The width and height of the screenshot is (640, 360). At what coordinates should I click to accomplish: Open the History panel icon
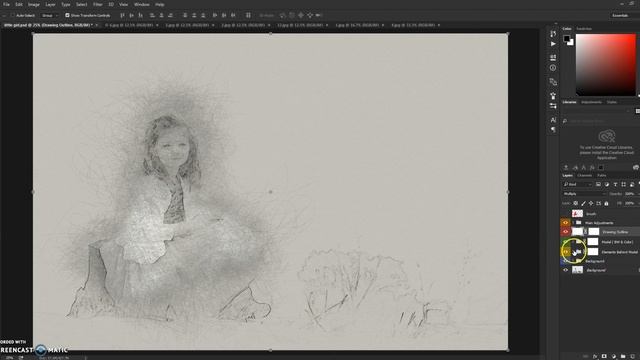point(553,33)
